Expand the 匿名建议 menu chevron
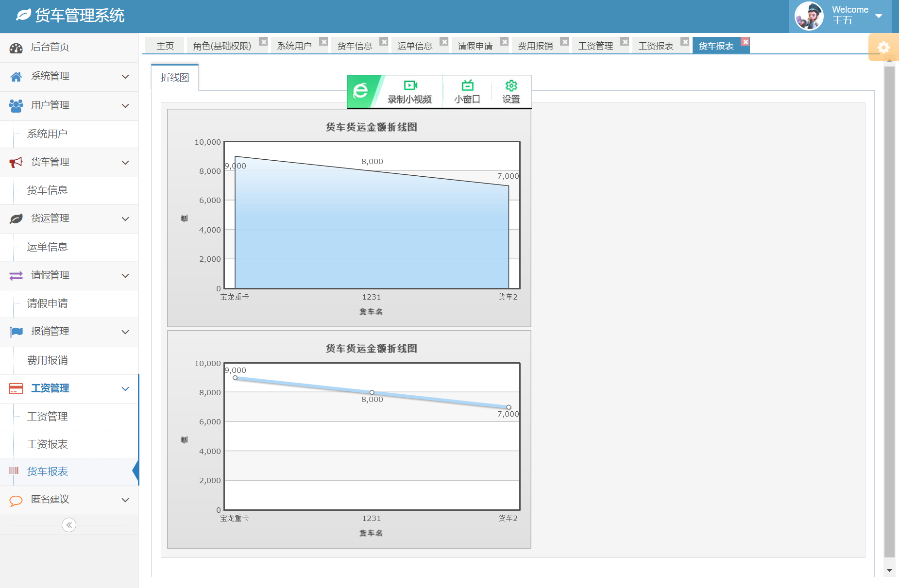 tap(125, 500)
